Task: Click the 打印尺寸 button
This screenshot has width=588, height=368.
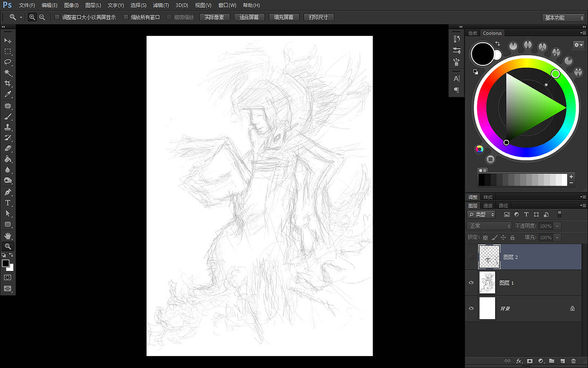Action: [x=318, y=17]
